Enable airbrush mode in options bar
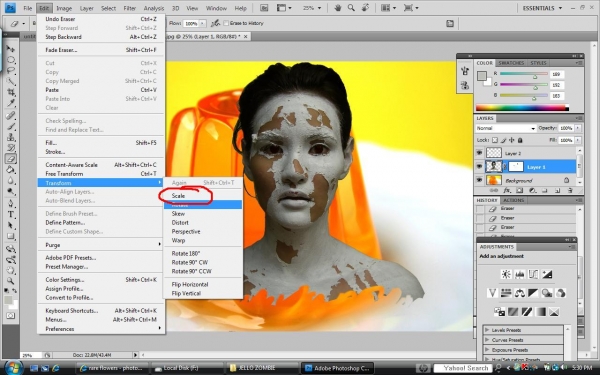Image resolution: width=600 pixels, height=375 pixels. 215,23
